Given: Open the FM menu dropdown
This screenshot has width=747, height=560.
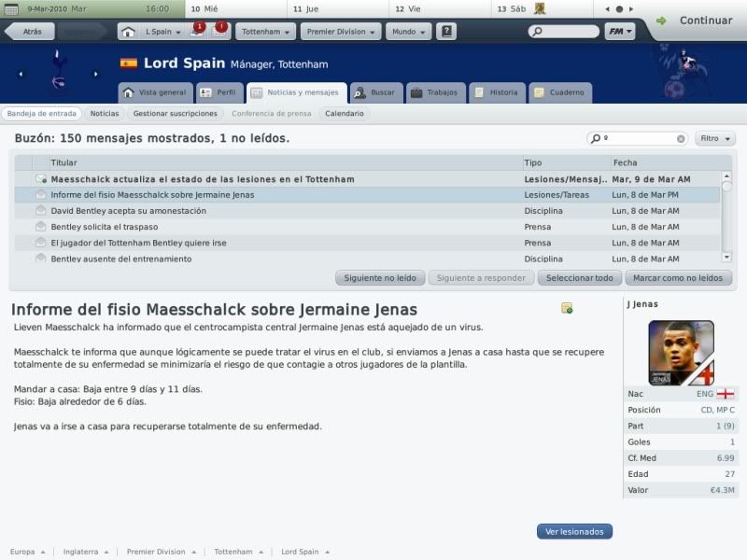Looking at the screenshot, I should point(620,32).
